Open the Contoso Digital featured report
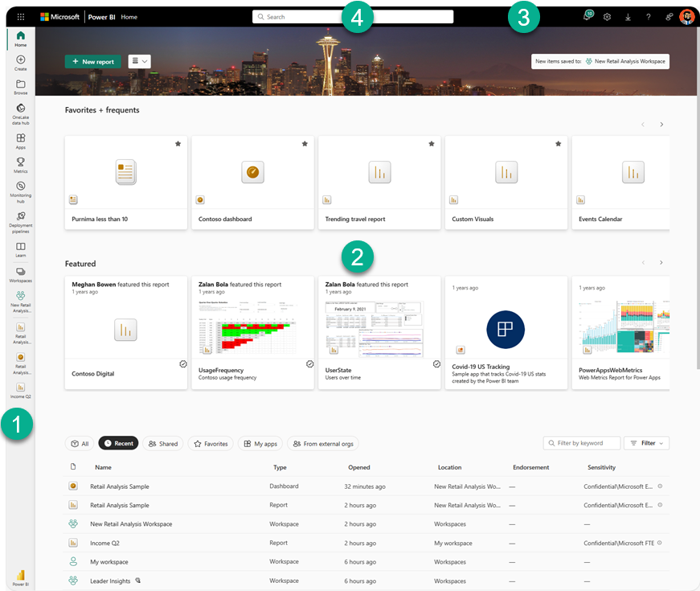Viewport: 700px width, 591px height. (x=126, y=332)
